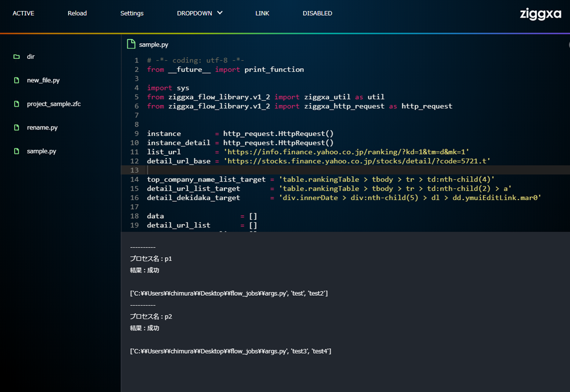Click the stocks.finance.yahoo.co.jp URL string
This screenshot has height=392, width=570.
[x=357, y=161]
